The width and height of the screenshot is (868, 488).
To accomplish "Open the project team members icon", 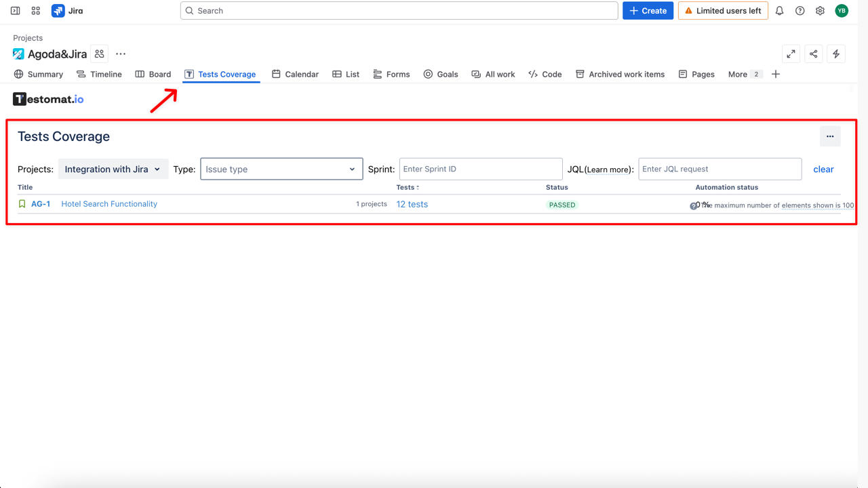I will click(x=100, y=54).
